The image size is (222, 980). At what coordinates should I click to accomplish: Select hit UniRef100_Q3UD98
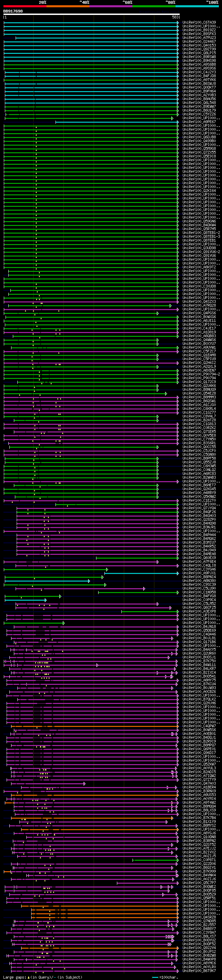[x=199, y=248]
